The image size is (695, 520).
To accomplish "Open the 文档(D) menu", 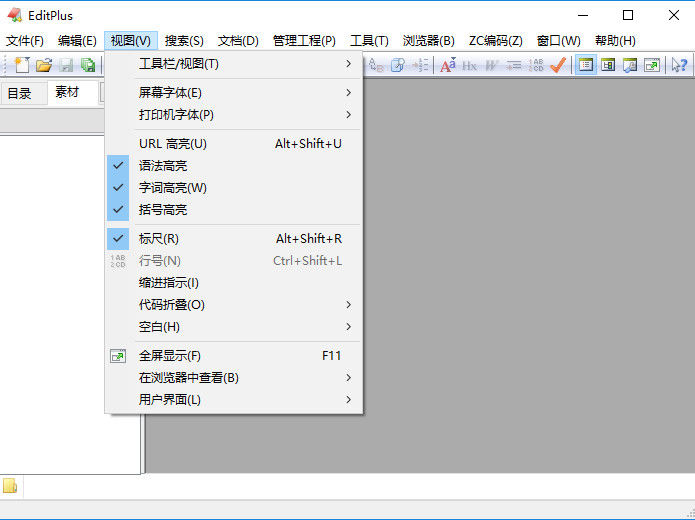I will coord(238,41).
